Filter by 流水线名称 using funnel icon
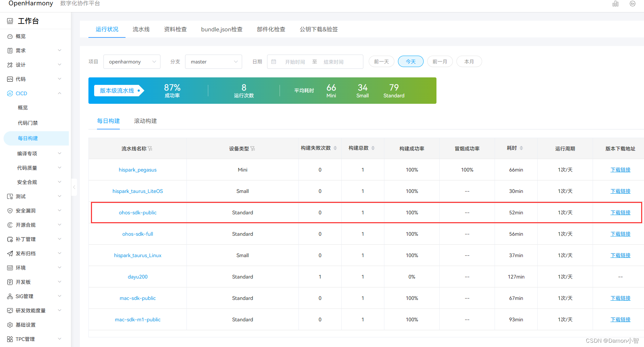This screenshot has height=347, width=644. [x=150, y=149]
